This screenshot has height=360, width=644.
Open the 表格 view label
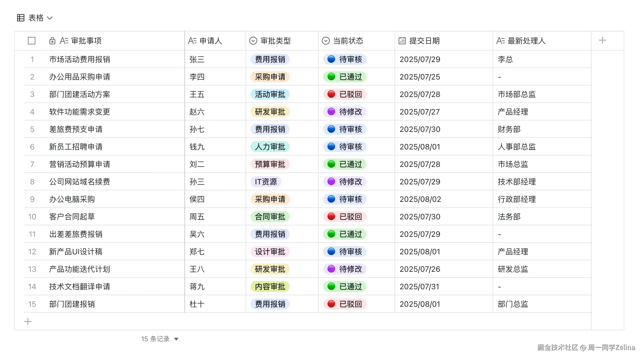pyautogui.click(x=36, y=18)
